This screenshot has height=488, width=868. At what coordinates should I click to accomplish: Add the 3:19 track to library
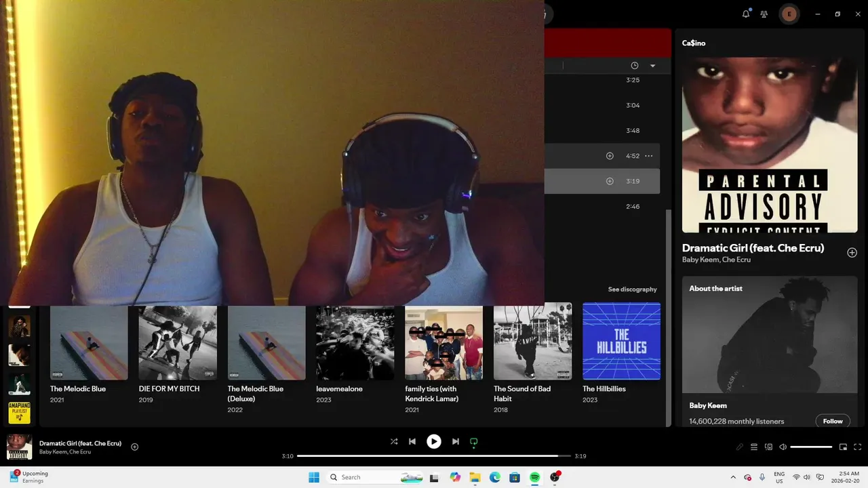coord(610,181)
